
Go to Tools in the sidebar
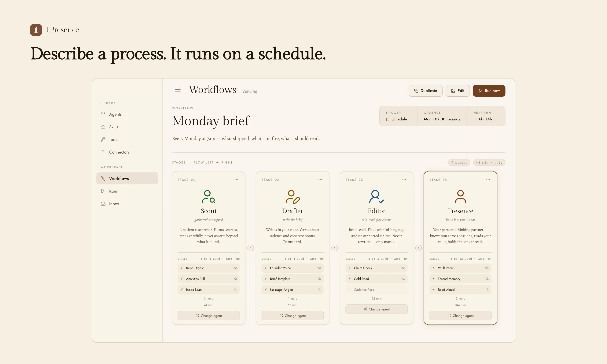point(127,140)
